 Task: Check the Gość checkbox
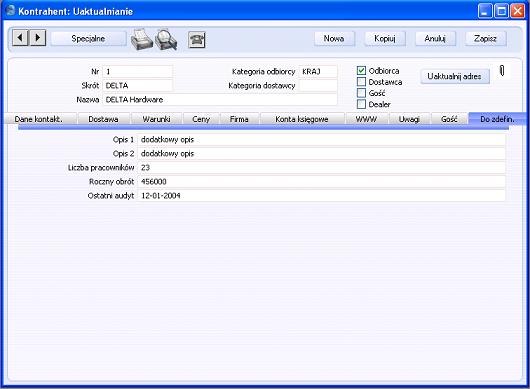(361, 93)
